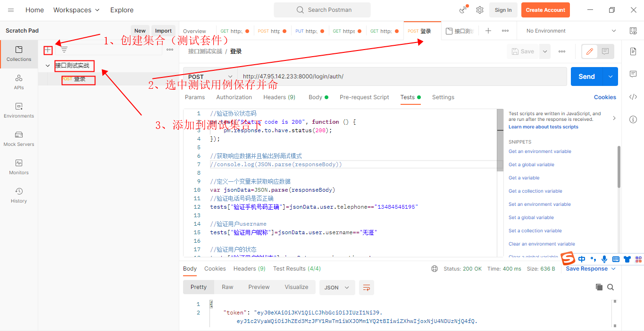Open the documentation icon in right sidebar
This screenshot has height=331, width=644.
pyautogui.click(x=633, y=51)
